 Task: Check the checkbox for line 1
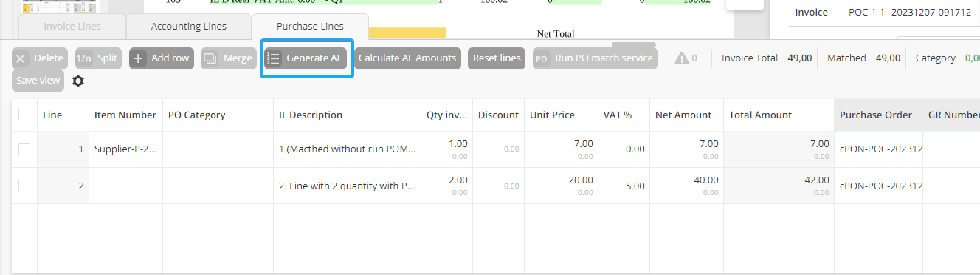click(24, 149)
